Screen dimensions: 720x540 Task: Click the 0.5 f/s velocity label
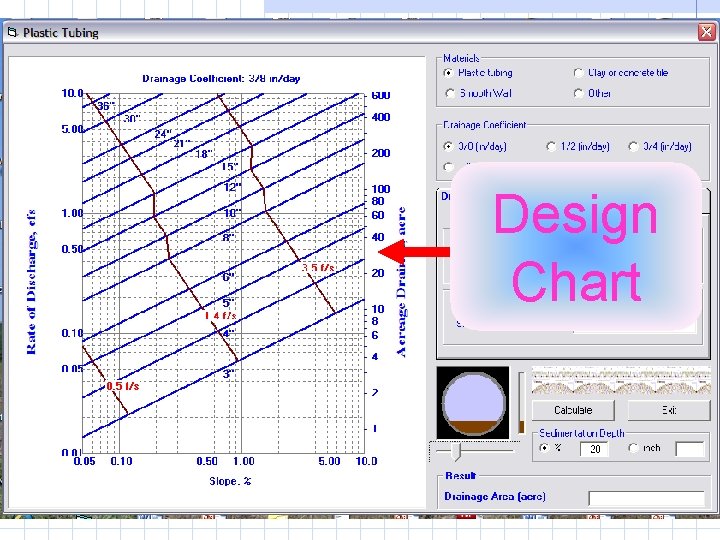pyautogui.click(x=123, y=386)
